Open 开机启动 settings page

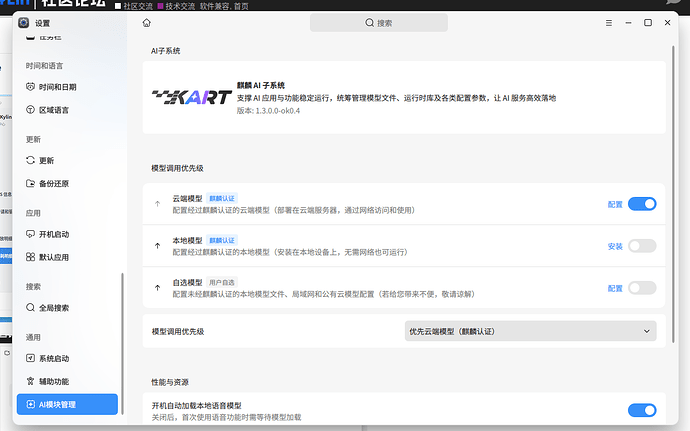(x=67, y=234)
